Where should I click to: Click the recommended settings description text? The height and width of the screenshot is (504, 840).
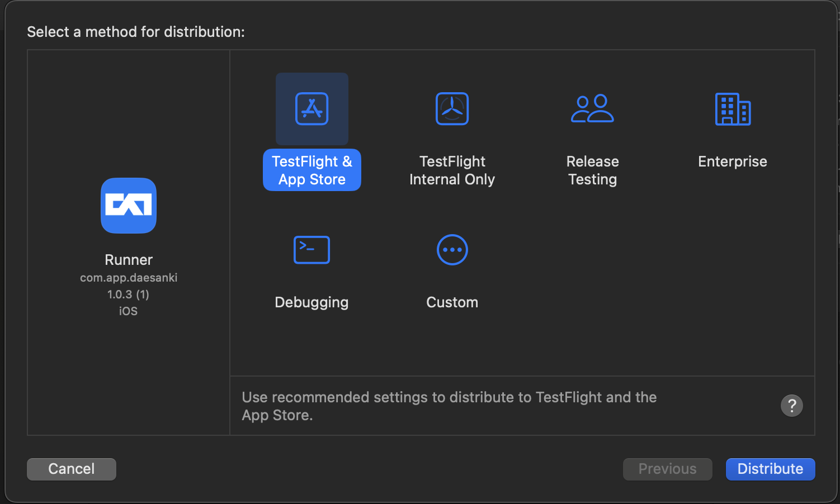449,406
